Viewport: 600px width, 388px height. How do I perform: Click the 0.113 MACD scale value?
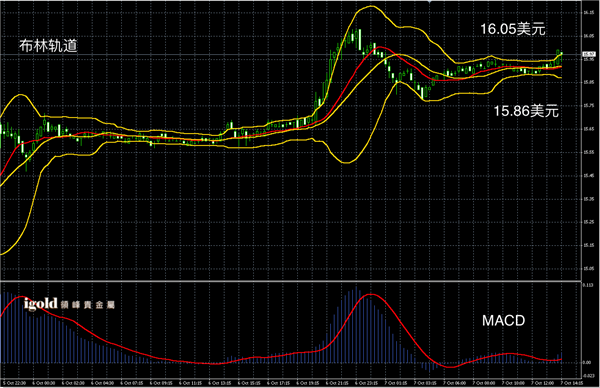point(588,285)
